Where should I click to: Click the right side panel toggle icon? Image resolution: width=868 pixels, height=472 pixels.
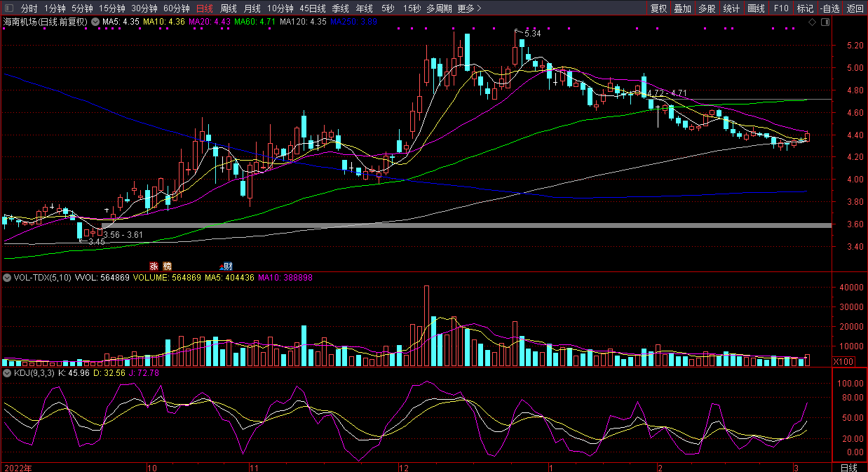[x=824, y=22]
